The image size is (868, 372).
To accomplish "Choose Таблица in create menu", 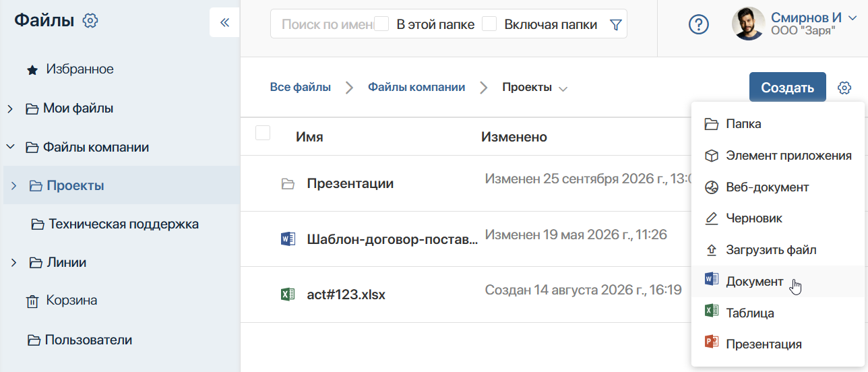I will tap(778, 313).
